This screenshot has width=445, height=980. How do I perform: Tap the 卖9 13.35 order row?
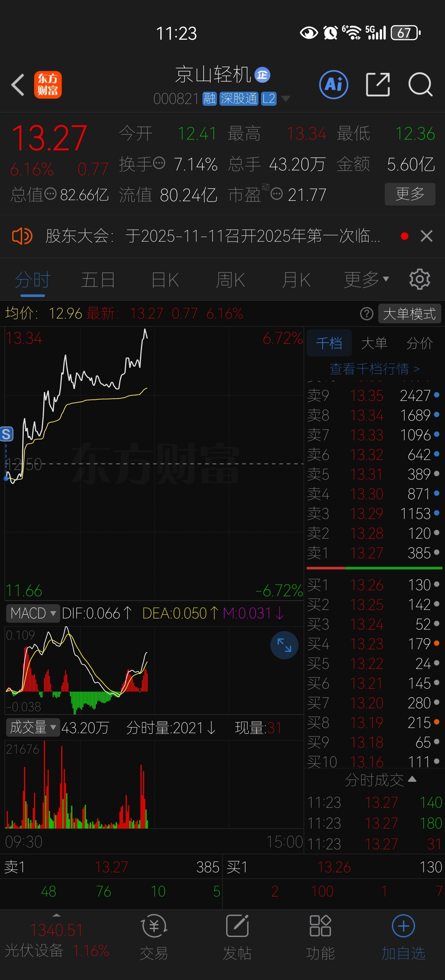[x=374, y=396]
